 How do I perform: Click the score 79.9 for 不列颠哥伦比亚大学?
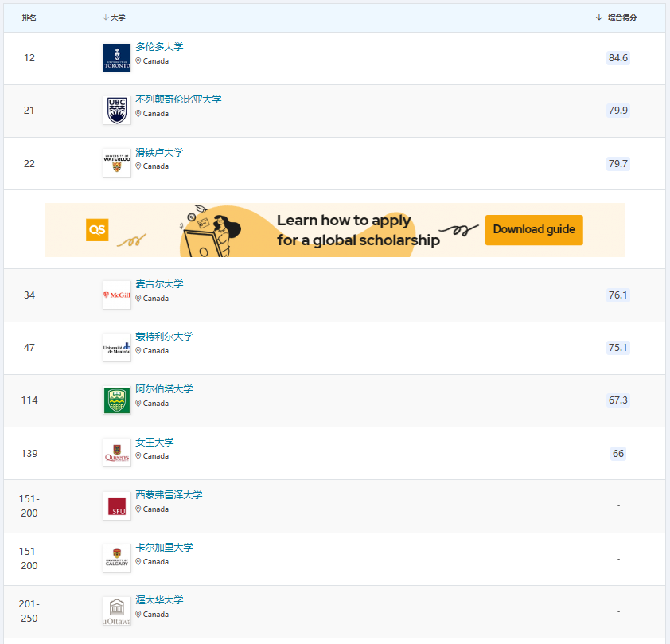pos(617,111)
